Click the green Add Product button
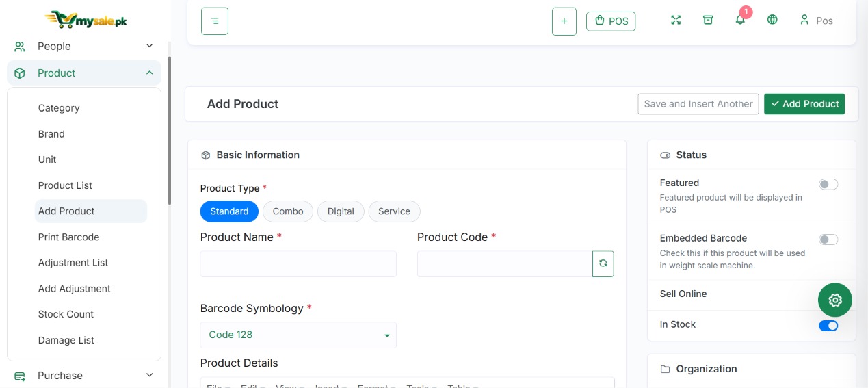The height and width of the screenshot is (388, 868). click(804, 104)
